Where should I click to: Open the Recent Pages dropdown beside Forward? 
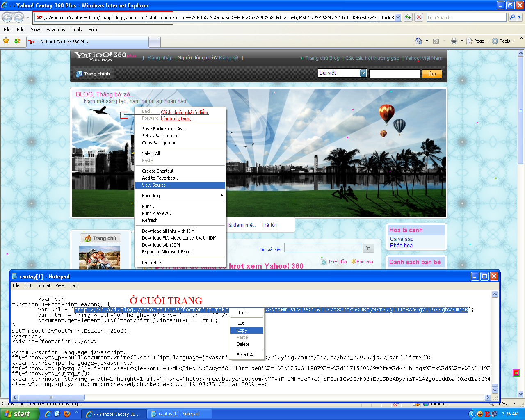pos(27,18)
